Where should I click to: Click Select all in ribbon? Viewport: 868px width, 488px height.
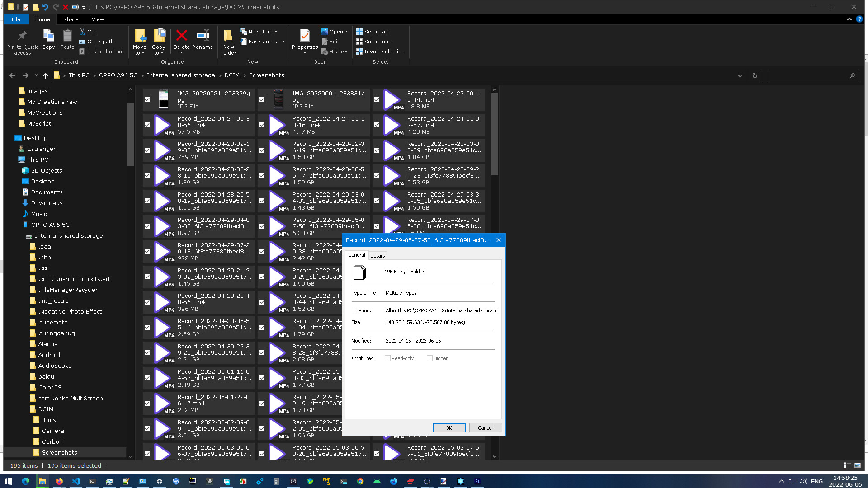[x=372, y=32]
